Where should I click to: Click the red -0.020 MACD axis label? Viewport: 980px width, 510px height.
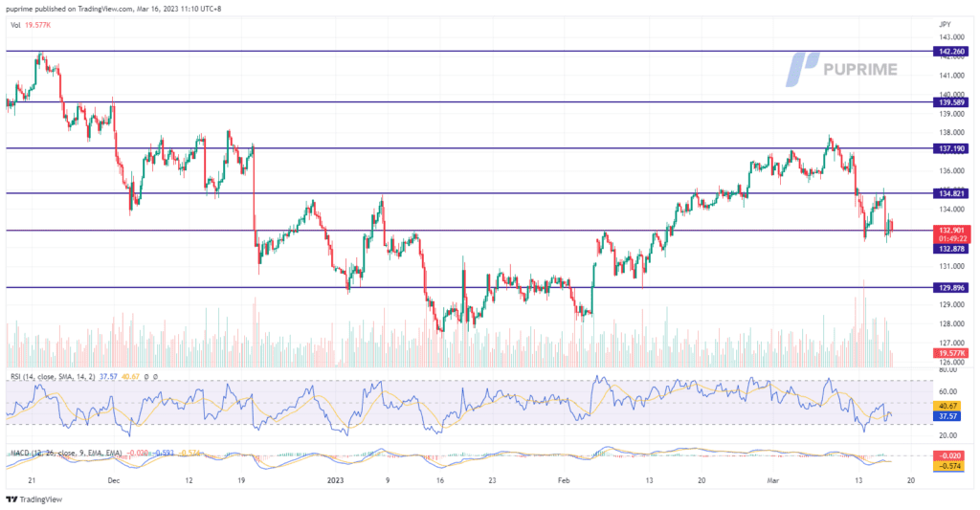950,455
